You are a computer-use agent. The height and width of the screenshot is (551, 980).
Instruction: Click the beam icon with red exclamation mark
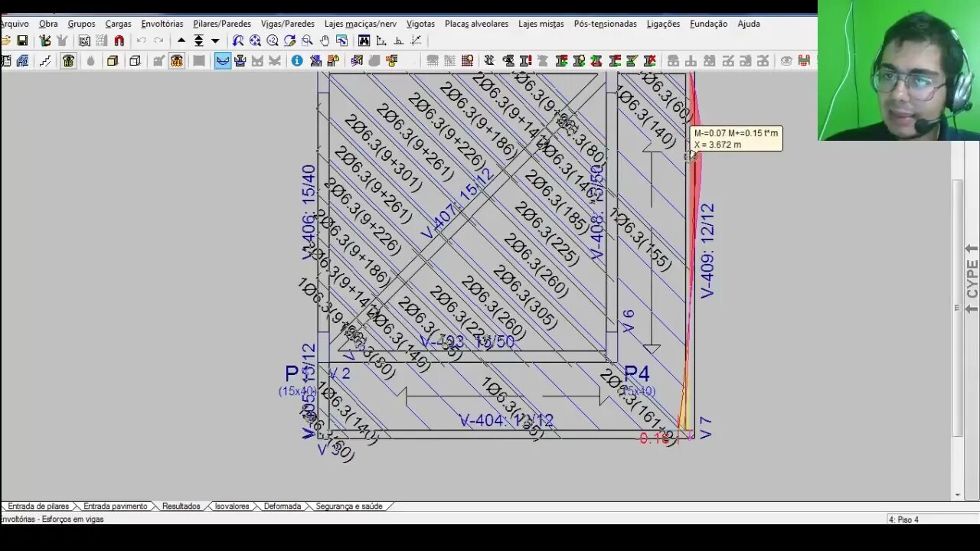(x=526, y=60)
